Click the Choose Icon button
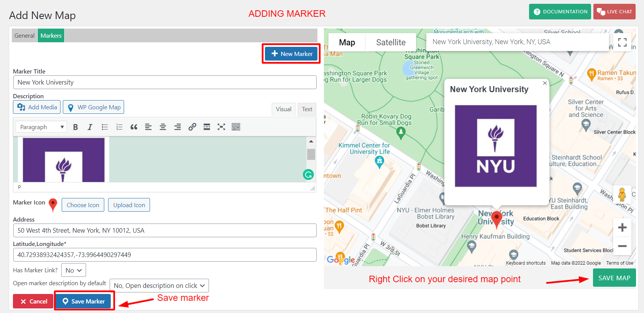Viewport: 644px width, 313px height. click(x=83, y=205)
